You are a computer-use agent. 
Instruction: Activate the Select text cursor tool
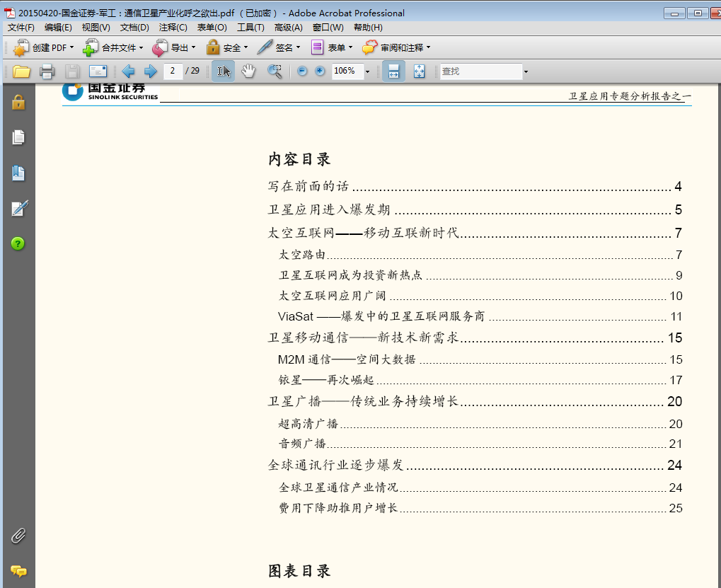(x=224, y=71)
